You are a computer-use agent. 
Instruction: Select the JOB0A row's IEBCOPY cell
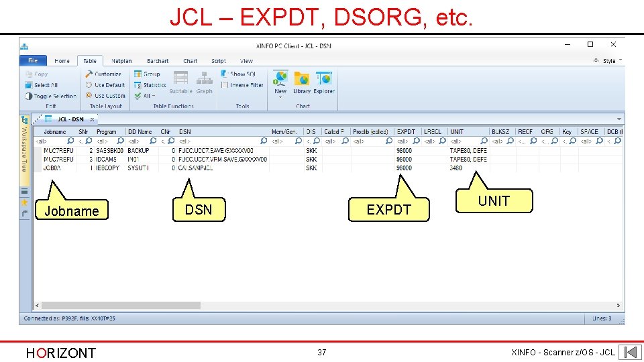pyautogui.click(x=107, y=168)
